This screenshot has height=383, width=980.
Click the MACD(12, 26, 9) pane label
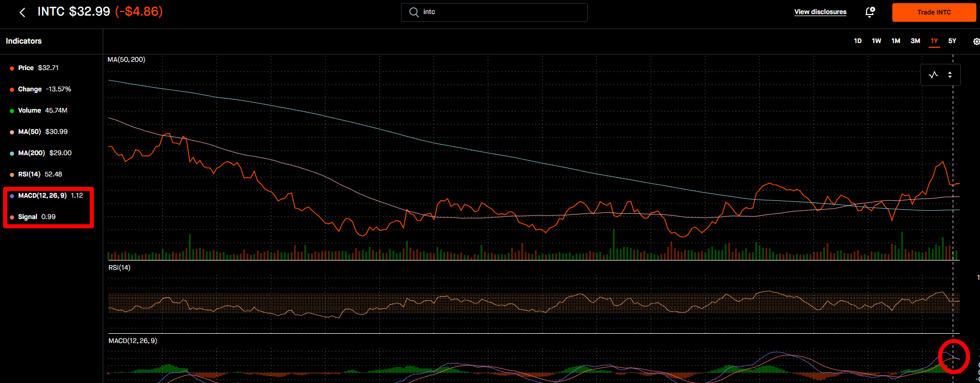133,341
